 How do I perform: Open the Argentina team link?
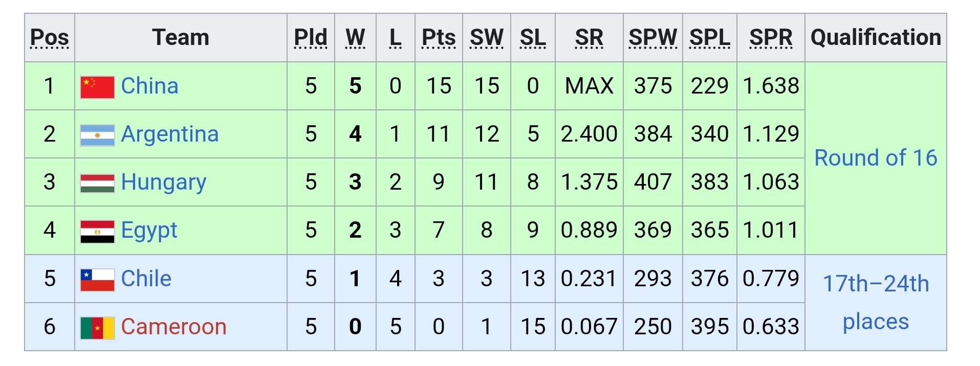[x=170, y=134]
